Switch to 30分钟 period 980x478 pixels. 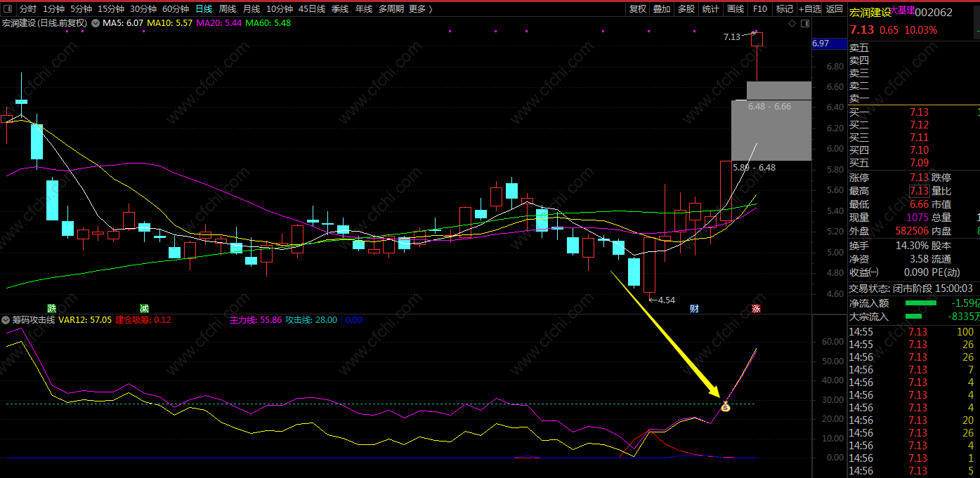pos(143,9)
